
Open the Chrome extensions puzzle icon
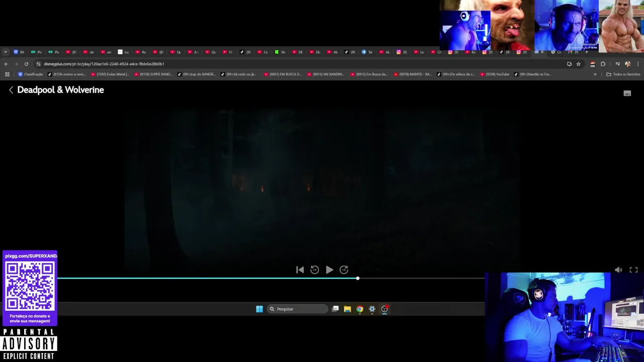[603, 64]
